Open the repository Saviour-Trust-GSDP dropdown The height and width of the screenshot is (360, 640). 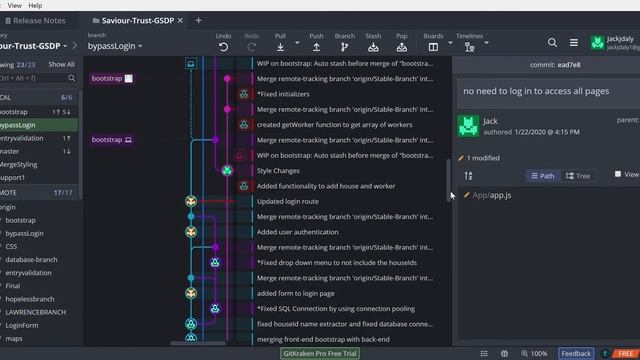(x=33, y=46)
